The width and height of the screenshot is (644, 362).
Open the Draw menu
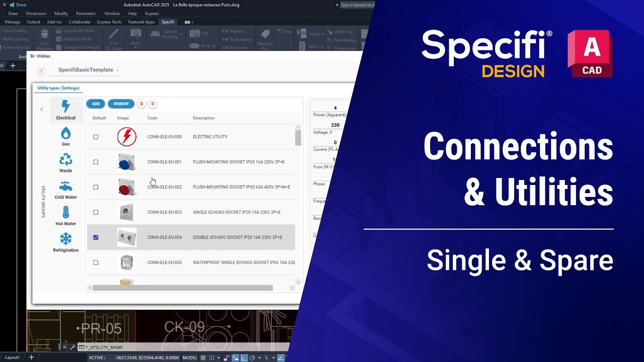(13, 14)
